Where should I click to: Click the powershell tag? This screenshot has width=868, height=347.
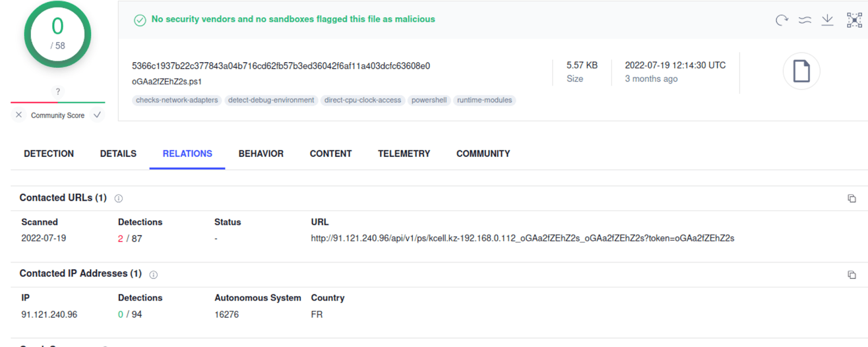coord(429,100)
